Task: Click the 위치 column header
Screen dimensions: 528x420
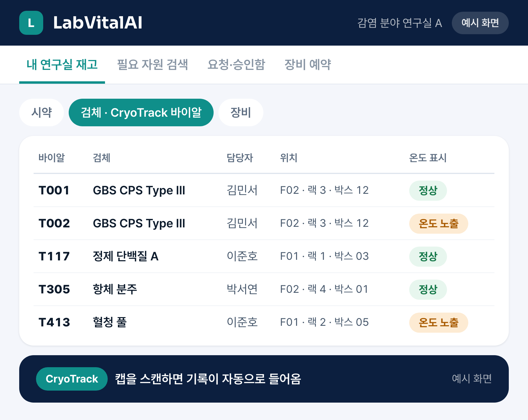Action: click(289, 158)
